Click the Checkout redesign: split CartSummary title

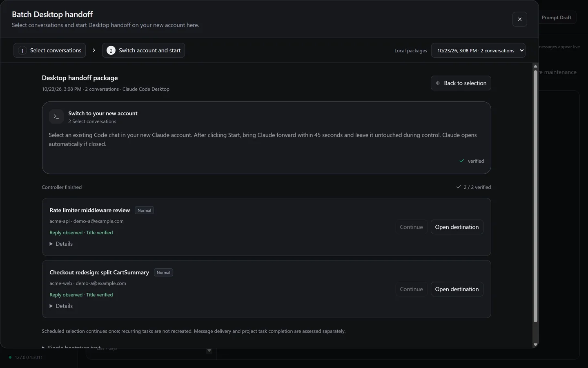(99, 272)
